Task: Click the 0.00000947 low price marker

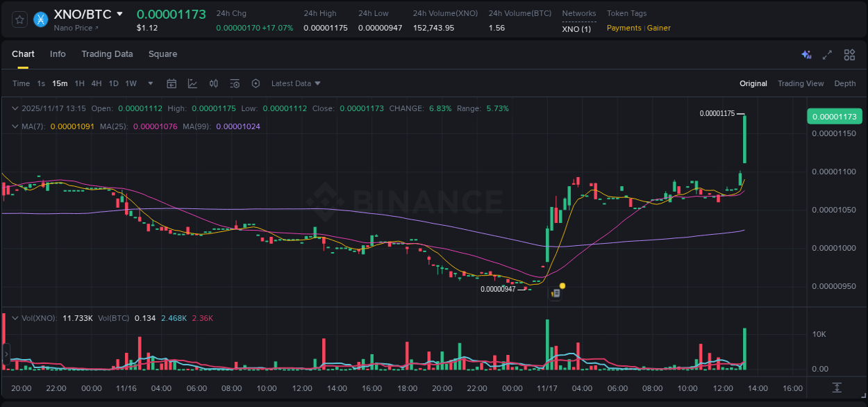Action: click(499, 289)
